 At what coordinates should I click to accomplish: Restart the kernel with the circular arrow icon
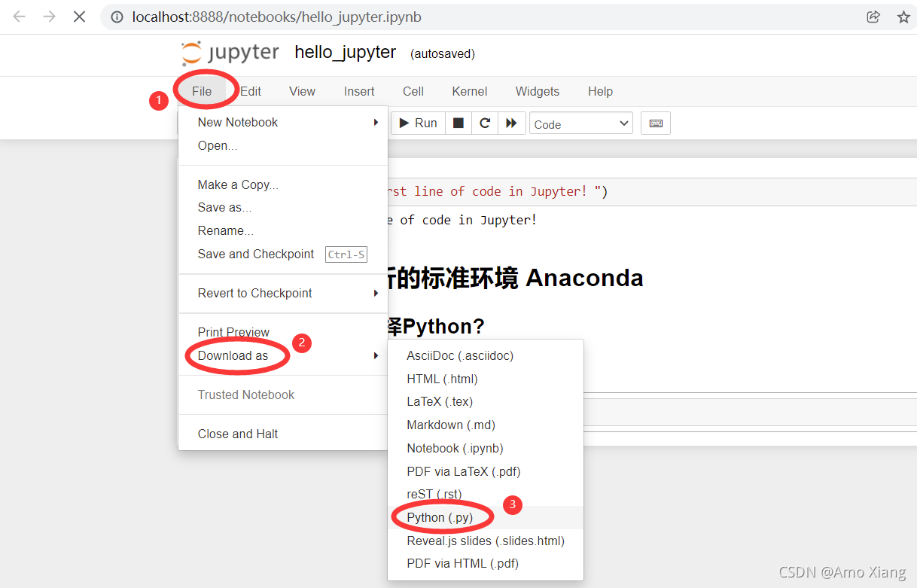(x=485, y=123)
